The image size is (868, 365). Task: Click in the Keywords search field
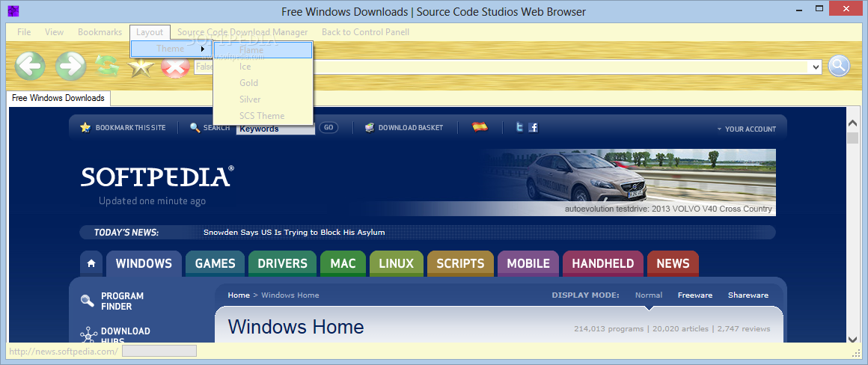275,129
